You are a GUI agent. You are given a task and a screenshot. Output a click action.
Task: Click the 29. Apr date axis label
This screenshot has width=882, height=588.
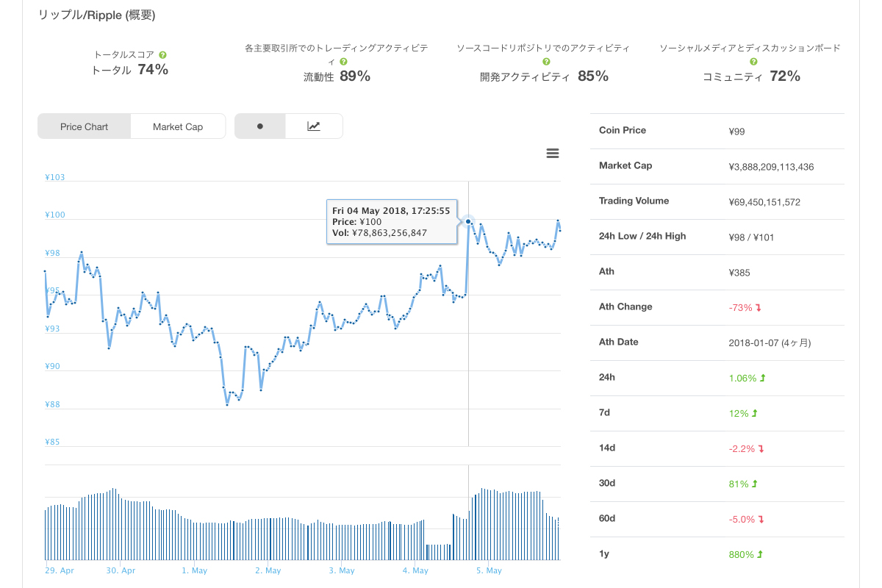click(60, 570)
